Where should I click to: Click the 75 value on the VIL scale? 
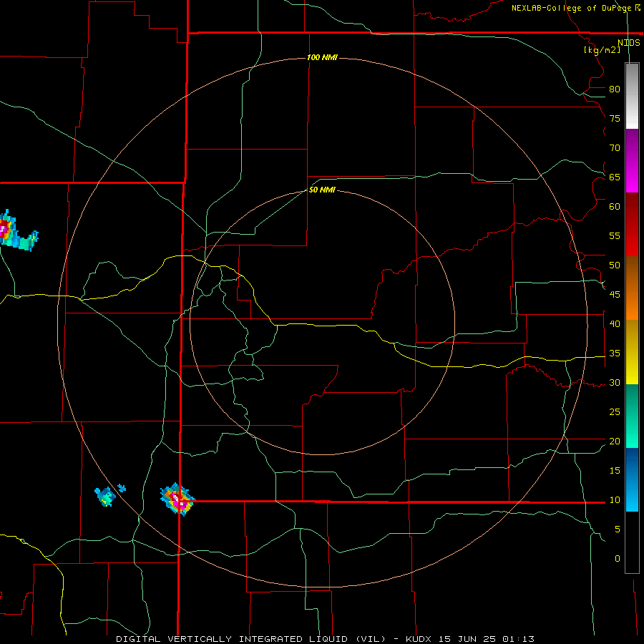pos(615,119)
